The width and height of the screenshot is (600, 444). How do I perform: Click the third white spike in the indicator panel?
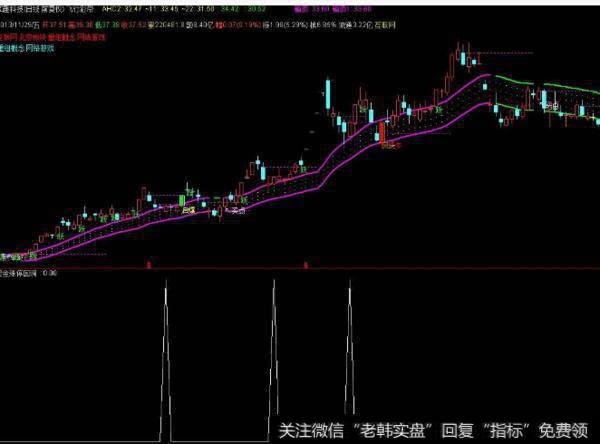(350, 346)
